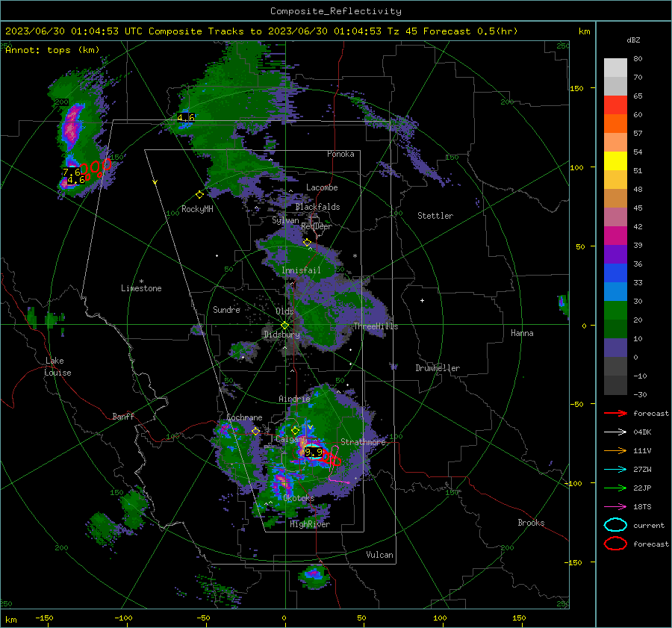Click the cyan current ellipse legend symbol
This screenshot has width=672, height=628.
(x=615, y=525)
